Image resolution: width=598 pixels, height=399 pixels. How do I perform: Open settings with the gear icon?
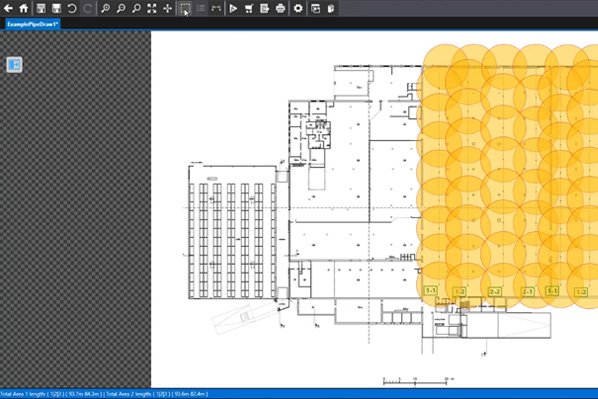(x=298, y=8)
